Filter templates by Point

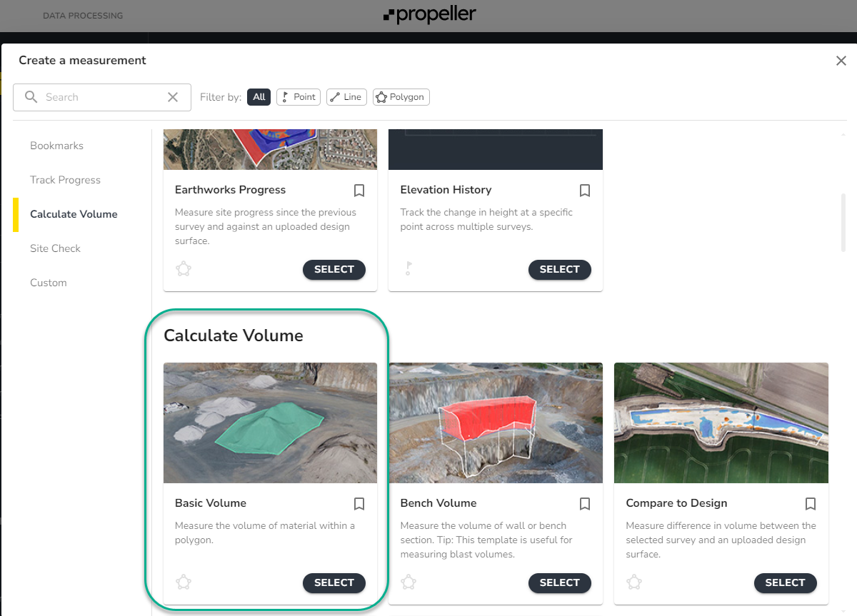click(x=299, y=97)
